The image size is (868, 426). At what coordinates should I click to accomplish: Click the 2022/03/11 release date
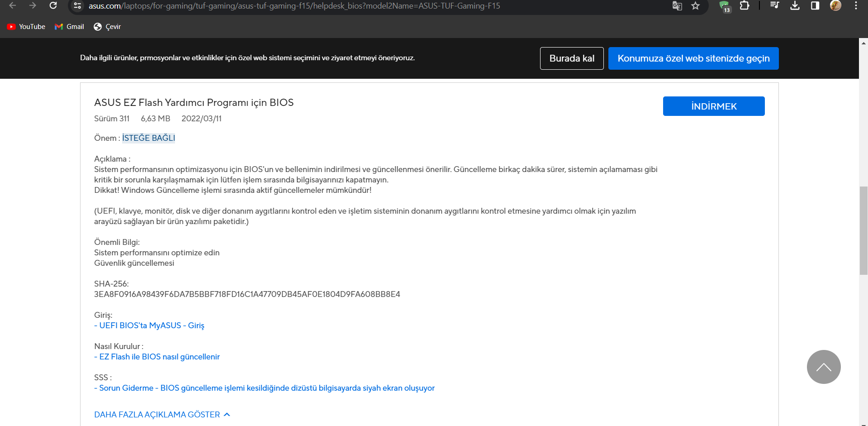(201, 119)
